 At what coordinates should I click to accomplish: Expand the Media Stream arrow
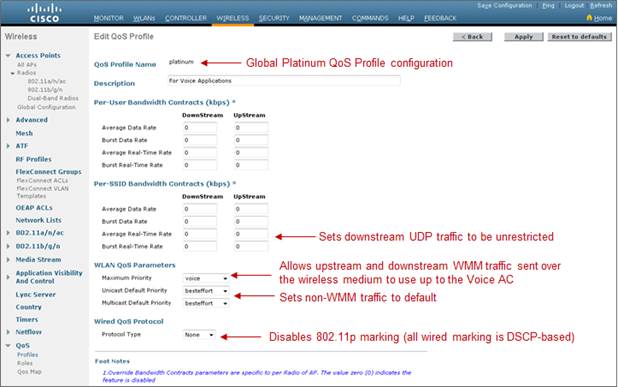tap(8, 260)
